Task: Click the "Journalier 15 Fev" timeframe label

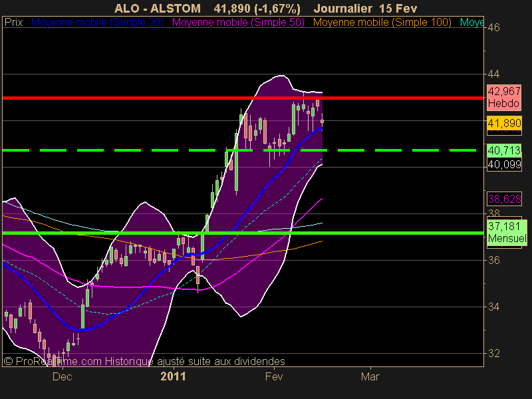Action: pos(365,8)
